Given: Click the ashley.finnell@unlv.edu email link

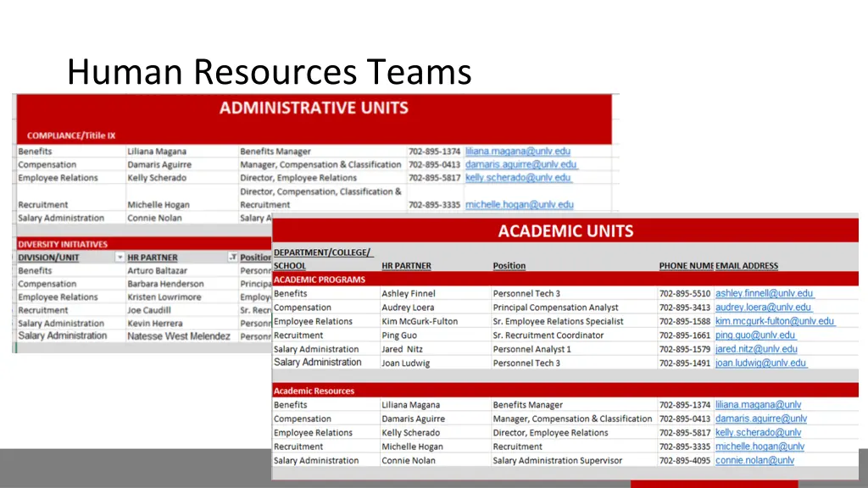Looking at the screenshot, I should [x=764, y=293].
